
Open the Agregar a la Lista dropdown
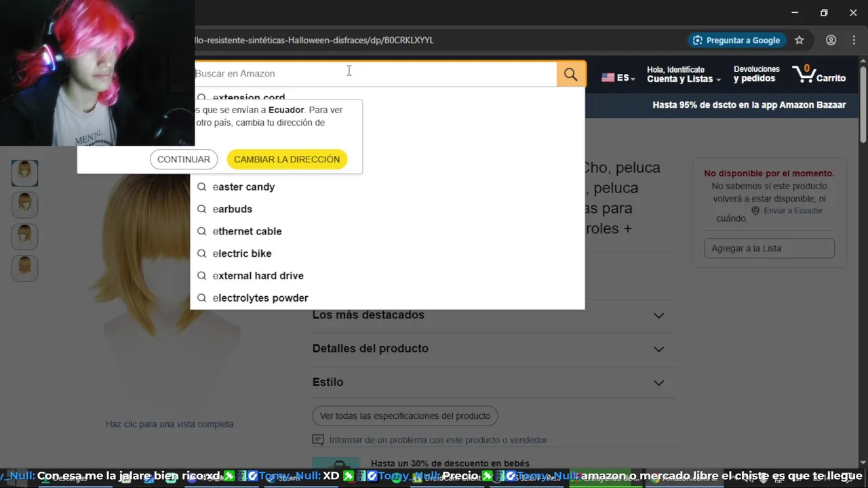pos(769,248)
